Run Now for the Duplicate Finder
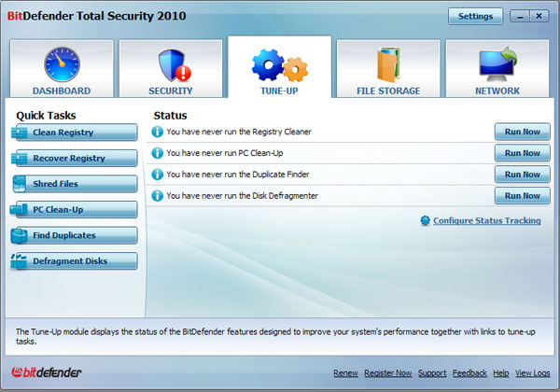The width and height of the screenshot is (560, 392). coord(522,175)
